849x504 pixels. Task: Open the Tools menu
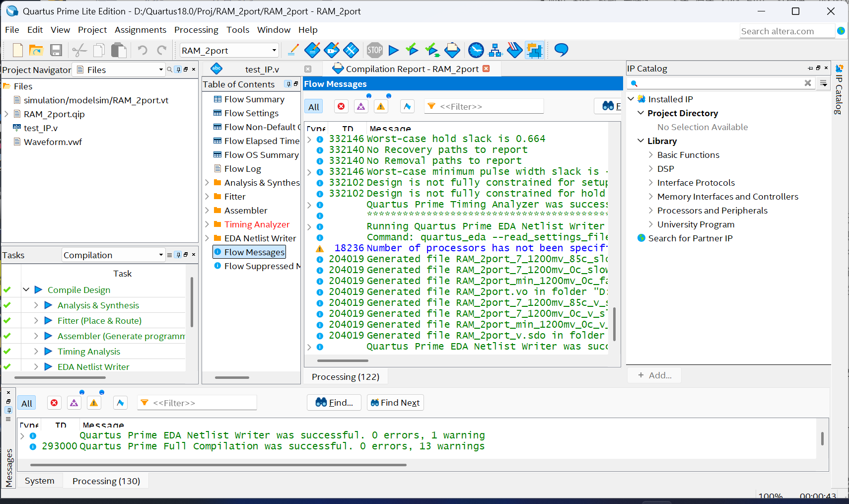(x=238, y=30)
